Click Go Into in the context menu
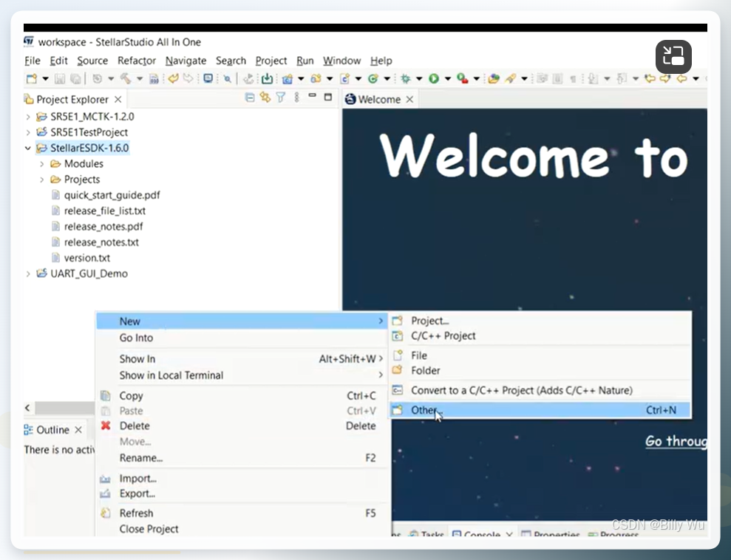The height and width of the screenshot is (560, 731). (242, 338)
